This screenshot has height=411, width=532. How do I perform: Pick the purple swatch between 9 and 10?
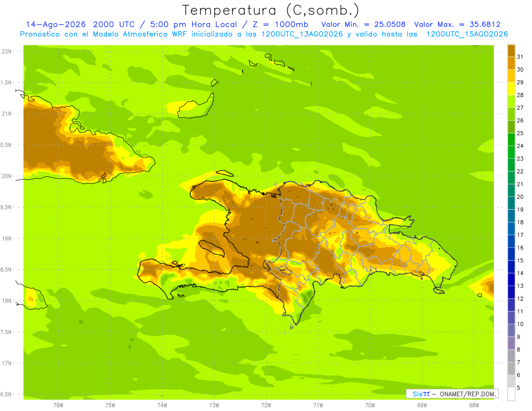511,330
